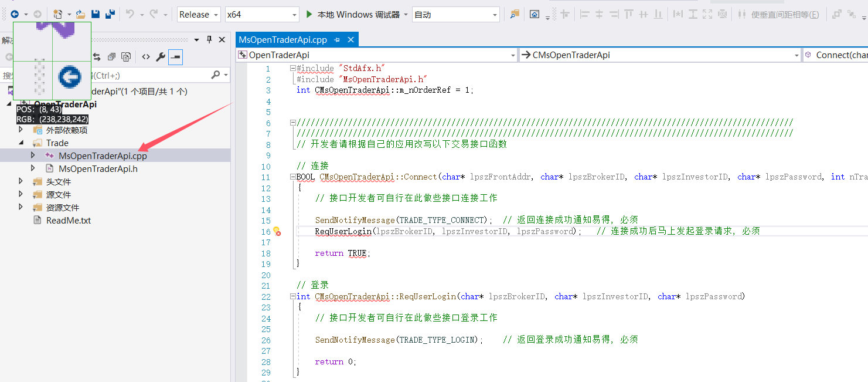The height and width of the screenshot is (382, 868).
Task: Expand the 外部依赖项 node
Action: coord(22,130)
